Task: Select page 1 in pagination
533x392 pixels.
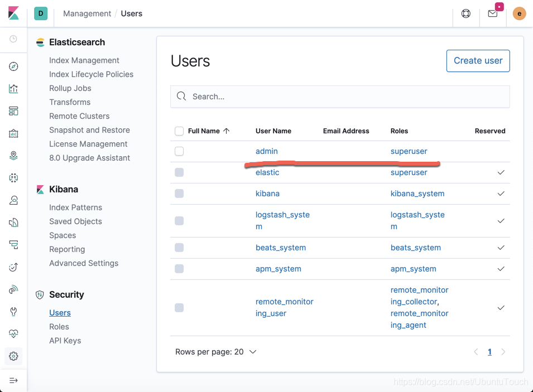Action: [489, 352]
